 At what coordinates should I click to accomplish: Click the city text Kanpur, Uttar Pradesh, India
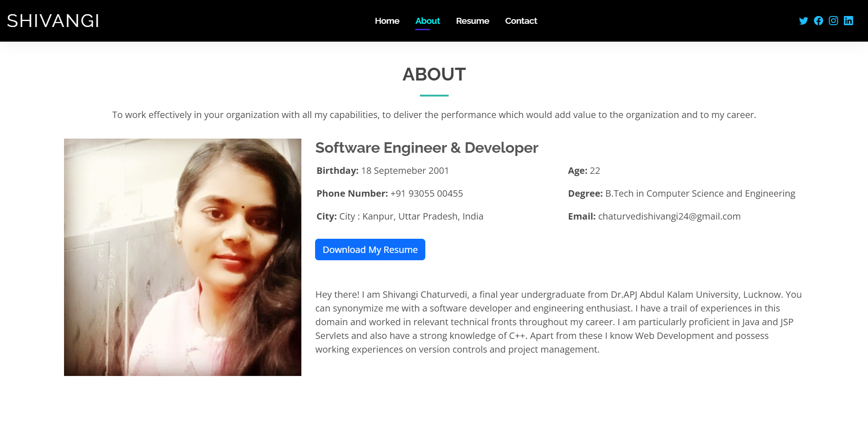coord(423,216)
